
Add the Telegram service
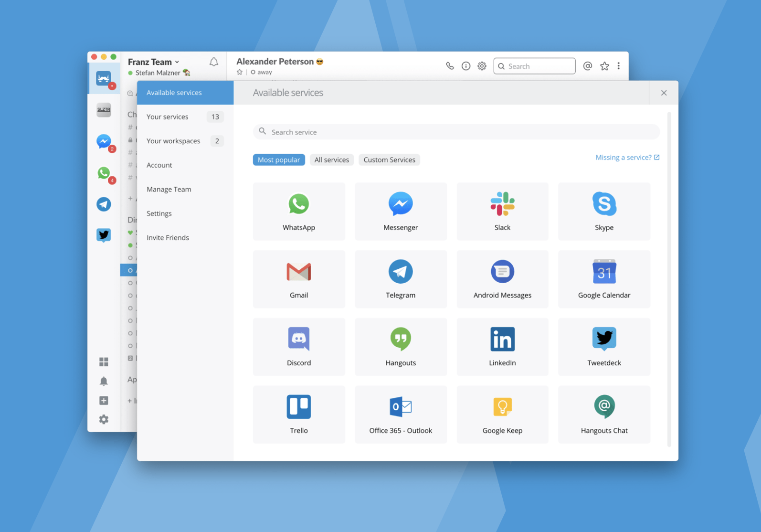click(401, 279)
